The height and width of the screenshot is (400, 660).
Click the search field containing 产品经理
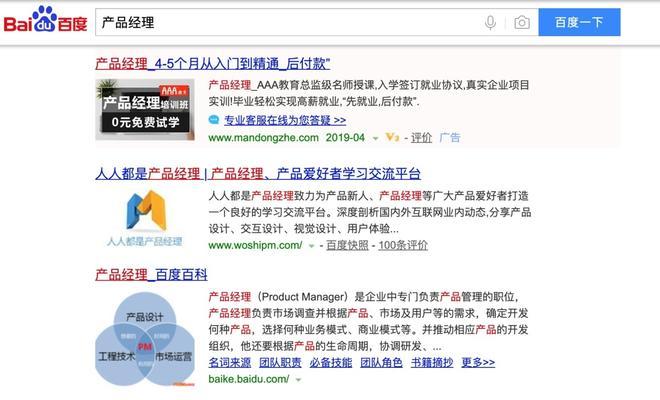[317, 22]
